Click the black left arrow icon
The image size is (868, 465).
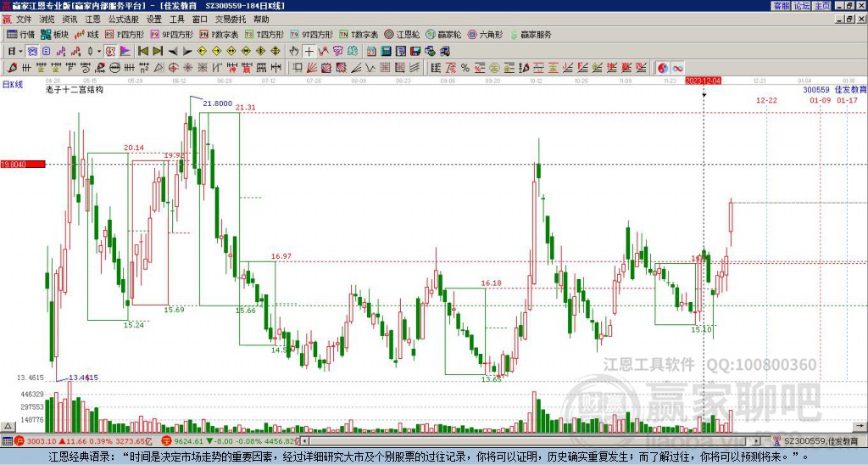tap(173, 51)
